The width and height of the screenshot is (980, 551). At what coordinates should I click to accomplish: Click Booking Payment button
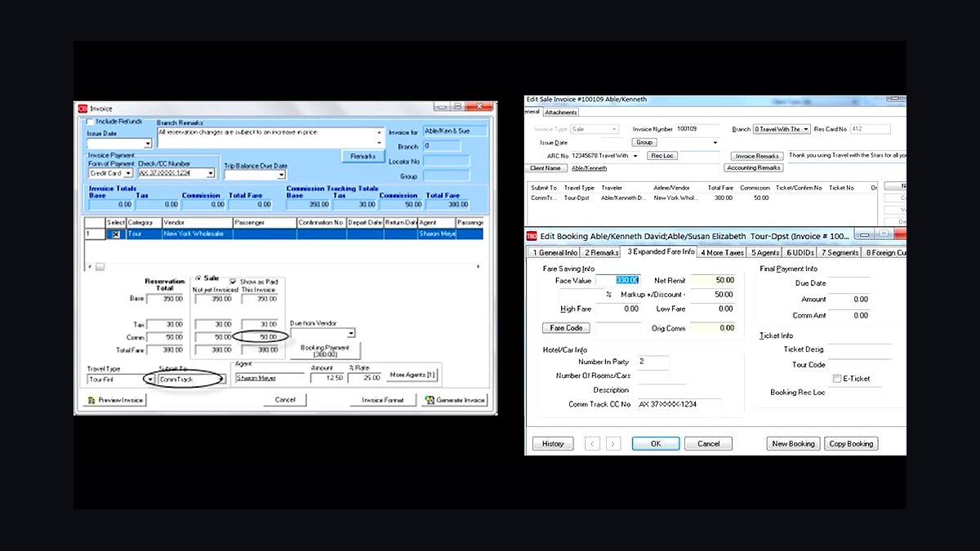click(x=325, y=350)
